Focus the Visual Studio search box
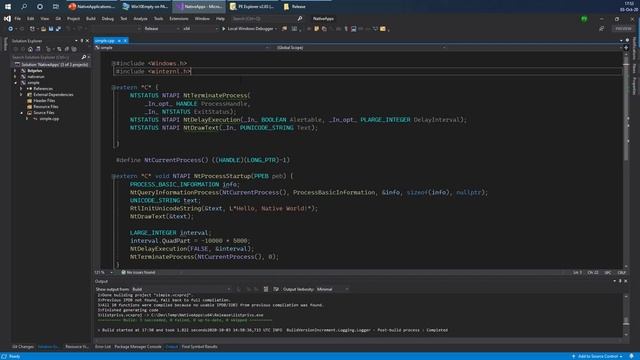This screenshot has width=640, height=360. pos(266,19)
